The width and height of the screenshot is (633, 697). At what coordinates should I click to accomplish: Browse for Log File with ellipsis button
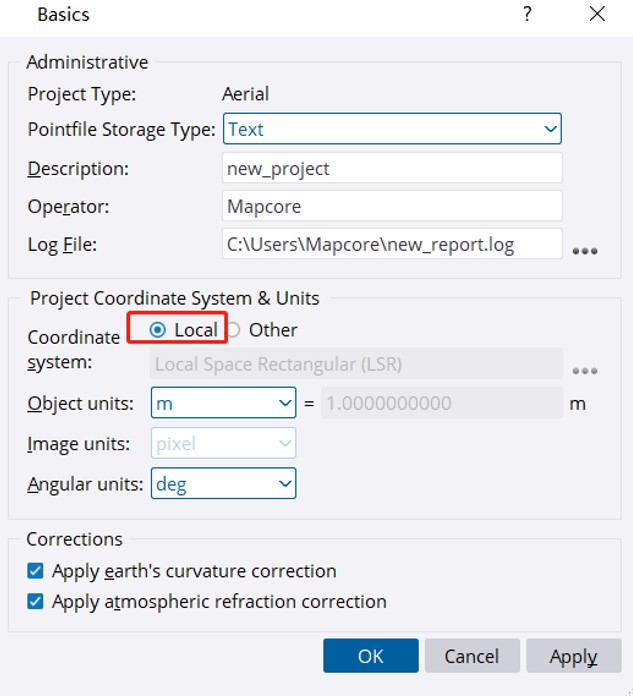585,250
